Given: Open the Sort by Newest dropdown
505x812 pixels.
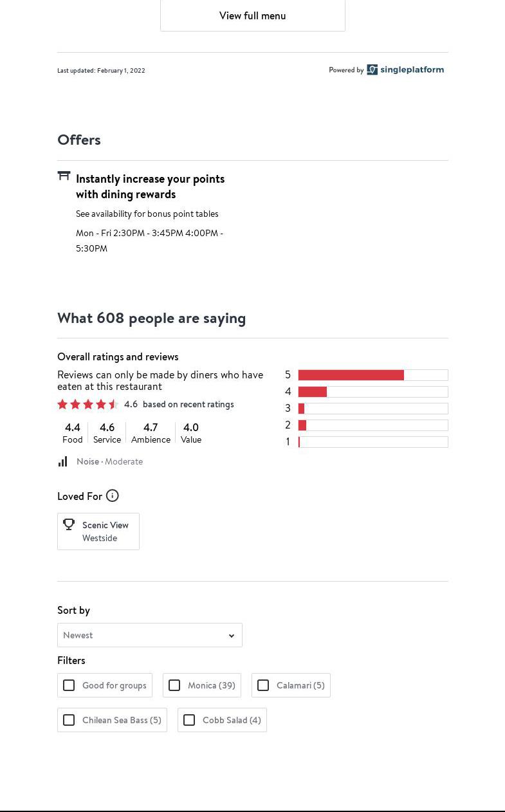Looking at the screenshot, I should click(150, 635).
